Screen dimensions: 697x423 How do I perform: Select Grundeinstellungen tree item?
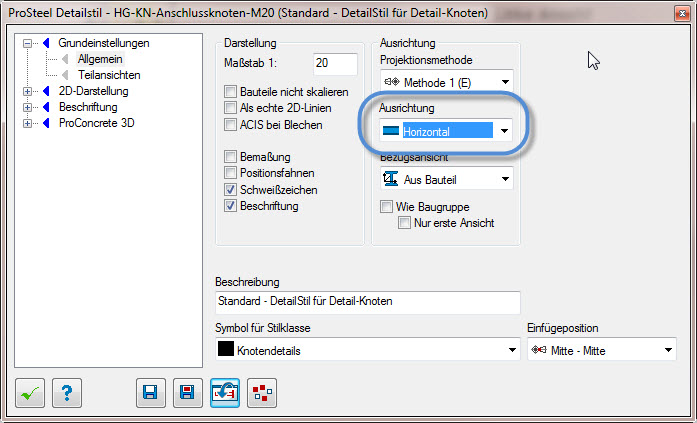(x=104, y=43)
